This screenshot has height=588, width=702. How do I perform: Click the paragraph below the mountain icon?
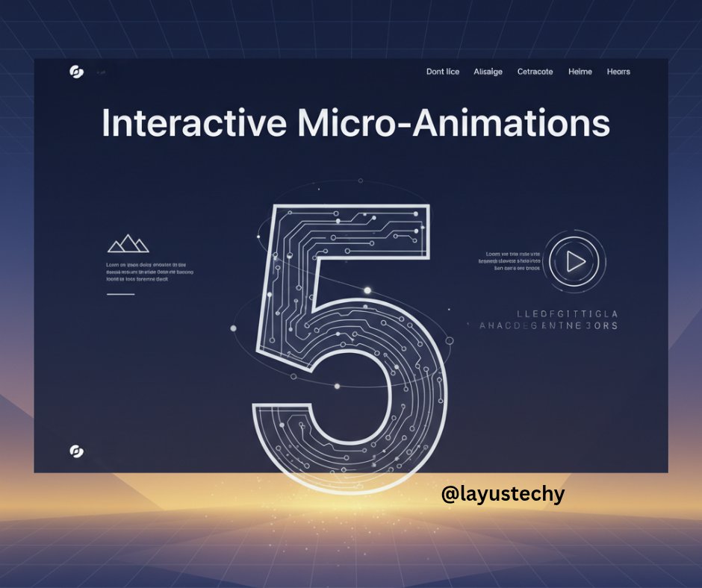tap(149, 272)
